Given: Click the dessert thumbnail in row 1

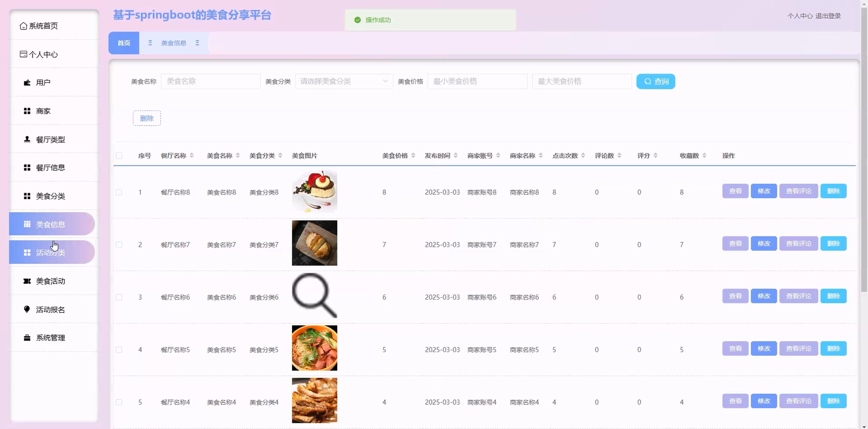Looking at the screenshot, I should click(314, 191).
